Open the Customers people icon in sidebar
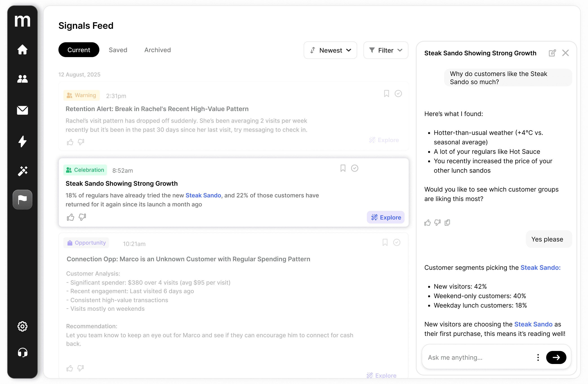Image resolution: width=588 pixels, height=384 pixels. pos(22,79)
